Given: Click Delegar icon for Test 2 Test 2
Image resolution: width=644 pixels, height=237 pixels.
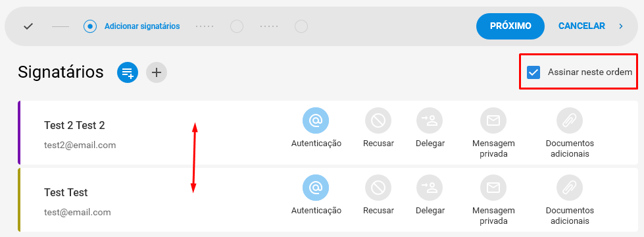Looking at the screenshot, I should (x=430, y=120).
